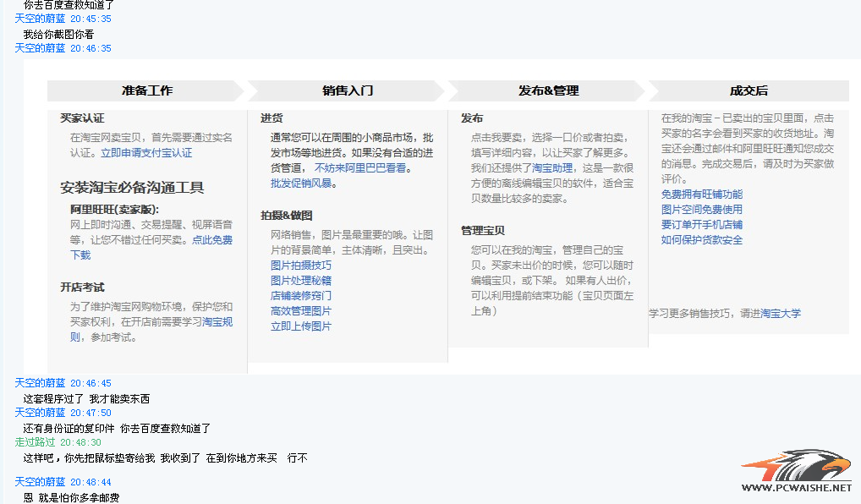Open the 店铺装修窍门 link
The image size is (861, 504).
point(301,296)
